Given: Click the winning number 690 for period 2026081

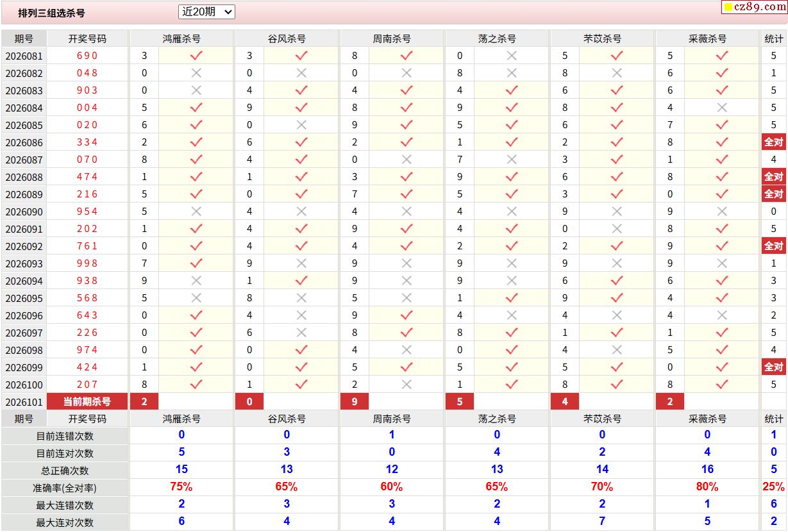Looking at the screenshot, I should [x=87, y=56].
